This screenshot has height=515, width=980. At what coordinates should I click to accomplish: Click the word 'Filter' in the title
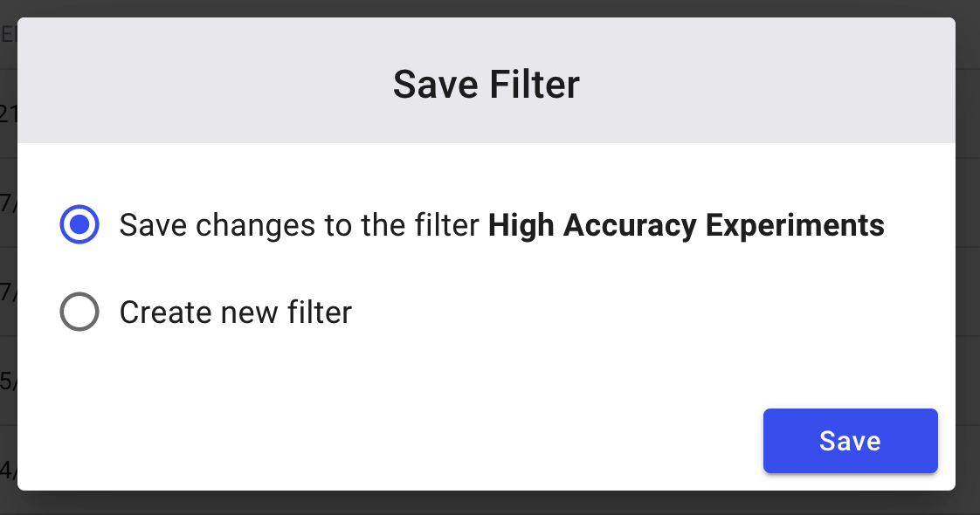click(535, 85)
